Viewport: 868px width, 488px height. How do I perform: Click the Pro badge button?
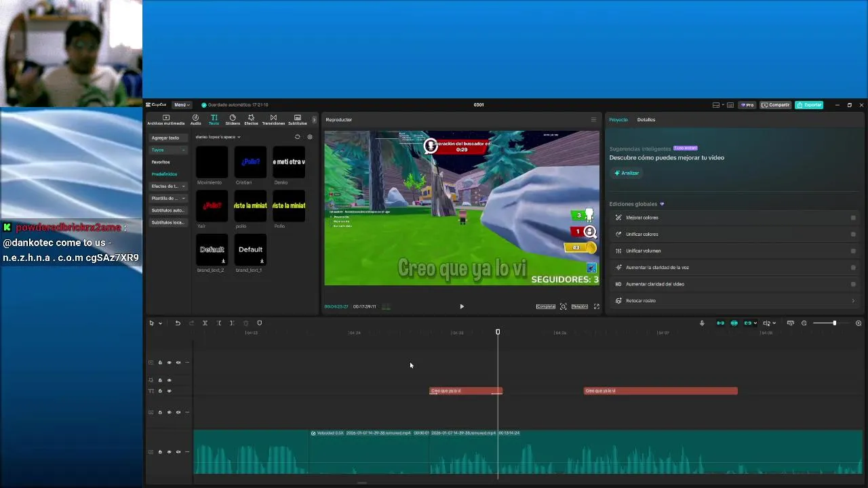point(747,105)
